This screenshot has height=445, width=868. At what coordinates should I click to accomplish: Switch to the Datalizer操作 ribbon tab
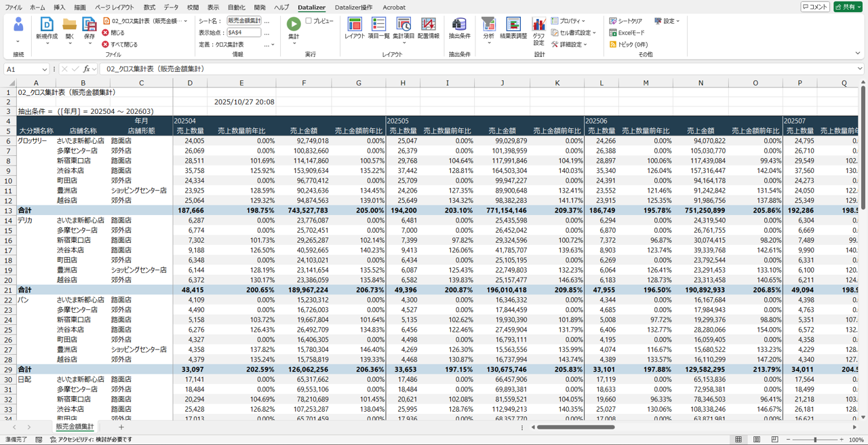click(353, 7)
